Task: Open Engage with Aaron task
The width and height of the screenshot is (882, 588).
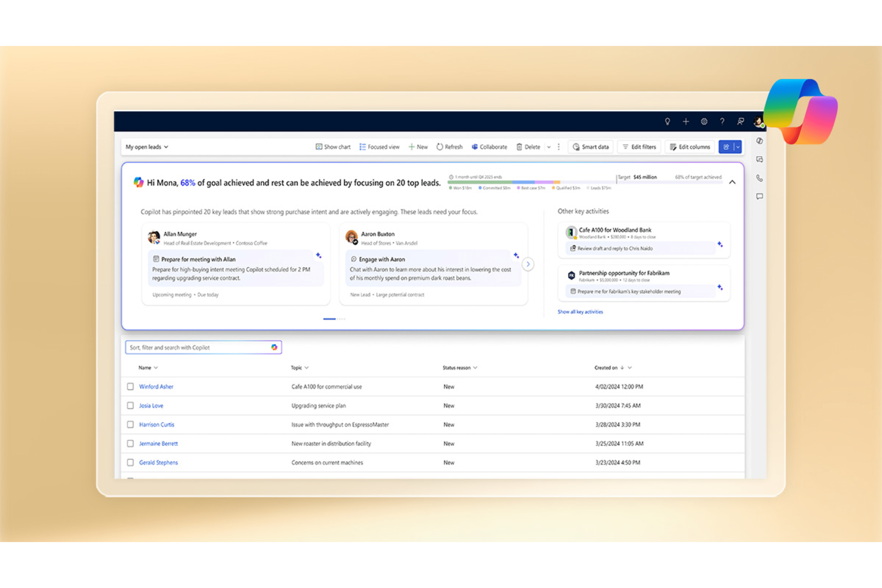Action: 433,269
